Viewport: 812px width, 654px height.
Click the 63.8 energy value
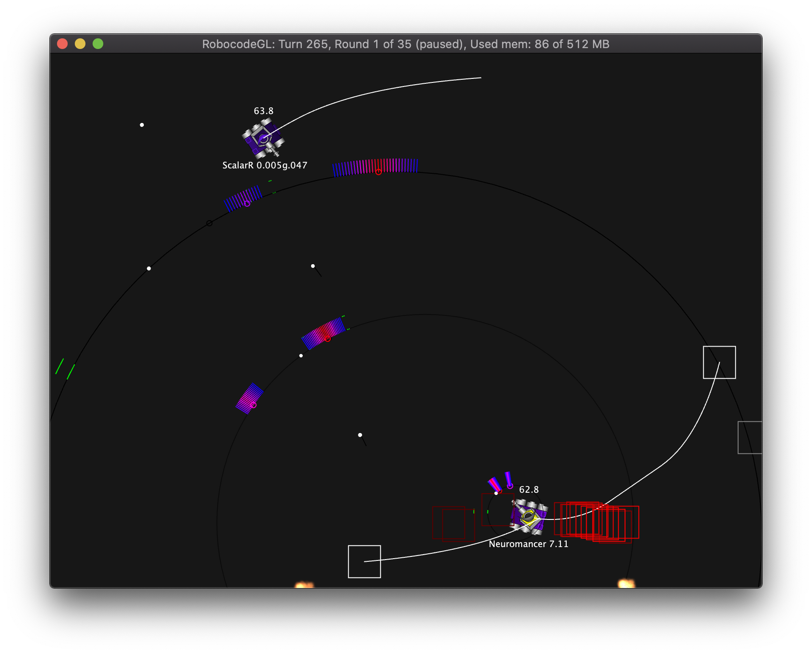coord(264,111)
